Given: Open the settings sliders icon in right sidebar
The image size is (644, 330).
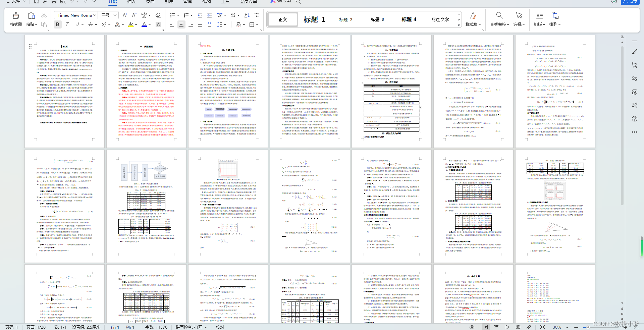Looking at the screenshot, I should pos(635,78).
